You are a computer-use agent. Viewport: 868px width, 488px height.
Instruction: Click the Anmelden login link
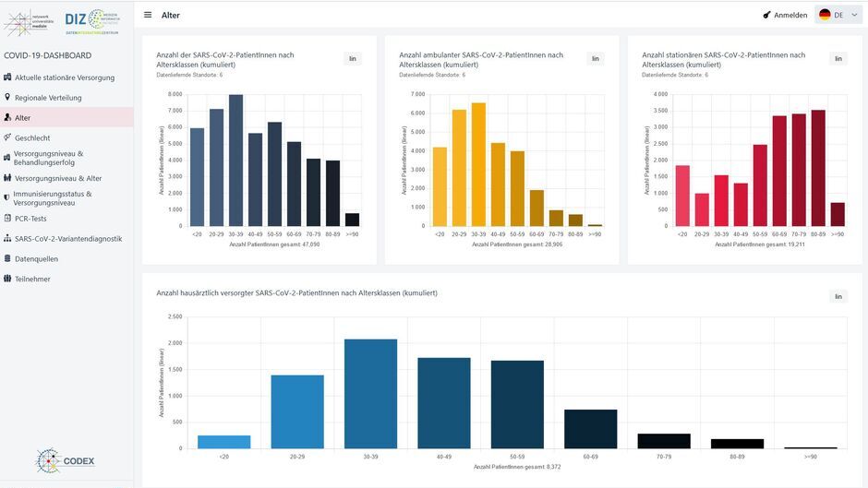tap(790, 15)
